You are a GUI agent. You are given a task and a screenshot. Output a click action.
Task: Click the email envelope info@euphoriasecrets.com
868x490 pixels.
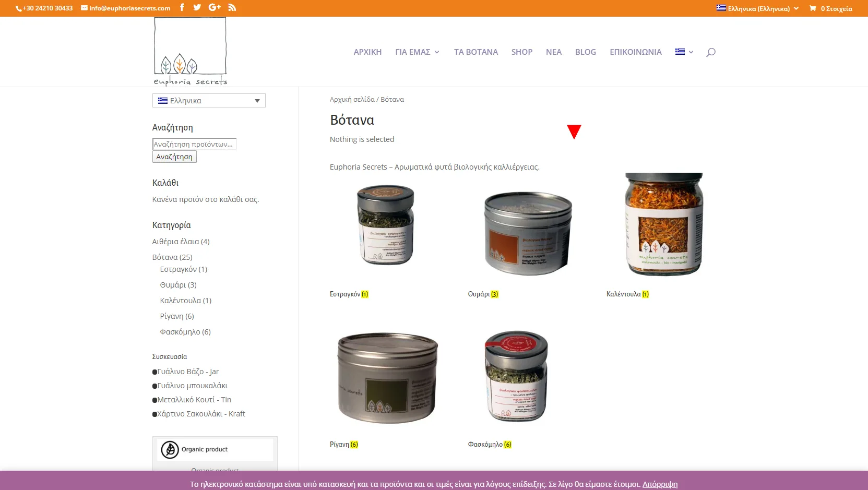[126, 8]
